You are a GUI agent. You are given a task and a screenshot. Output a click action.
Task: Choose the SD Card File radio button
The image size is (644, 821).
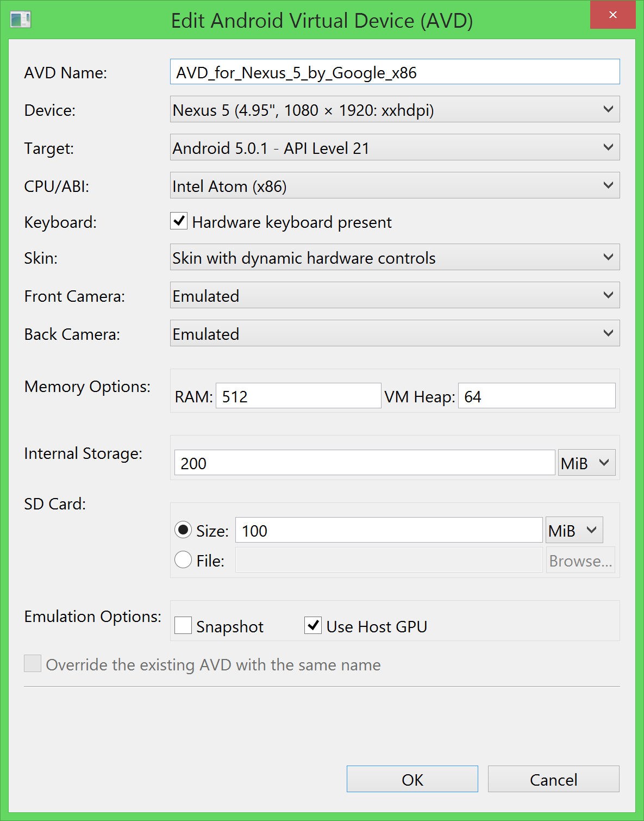pos(183,559)
